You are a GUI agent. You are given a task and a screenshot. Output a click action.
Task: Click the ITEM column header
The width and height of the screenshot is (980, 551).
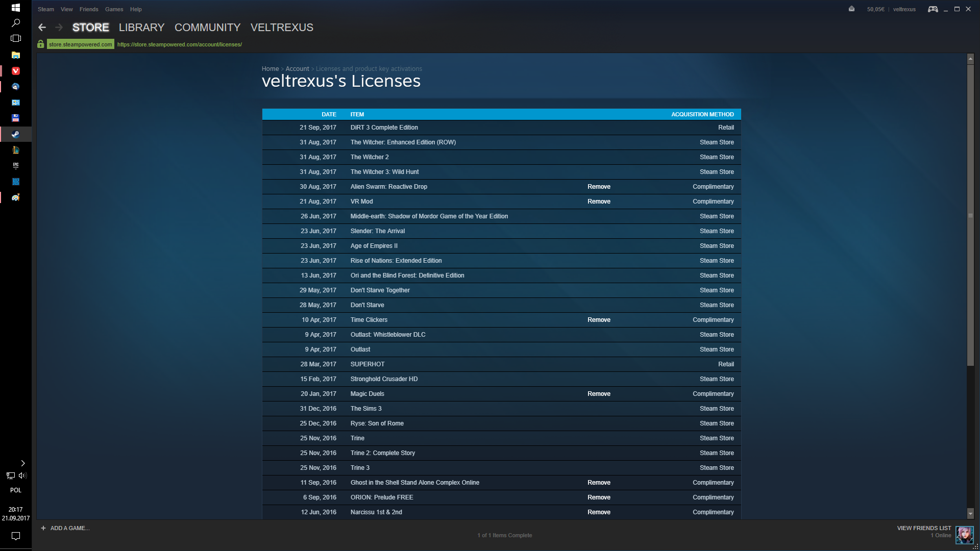click(357, 114)
